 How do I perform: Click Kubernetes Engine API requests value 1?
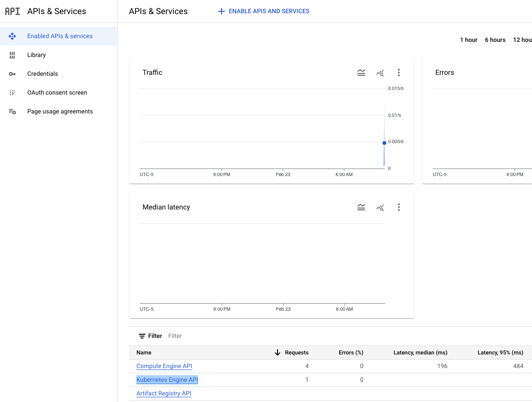[307, 379]
